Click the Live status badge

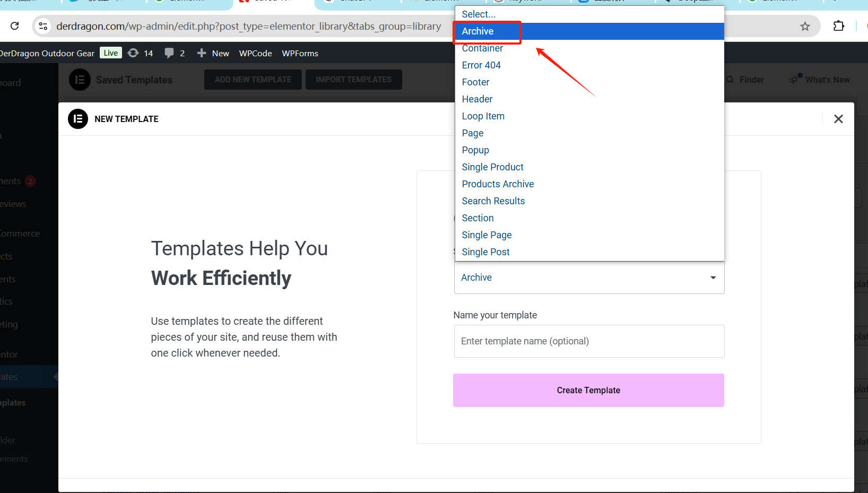[111, 53]
